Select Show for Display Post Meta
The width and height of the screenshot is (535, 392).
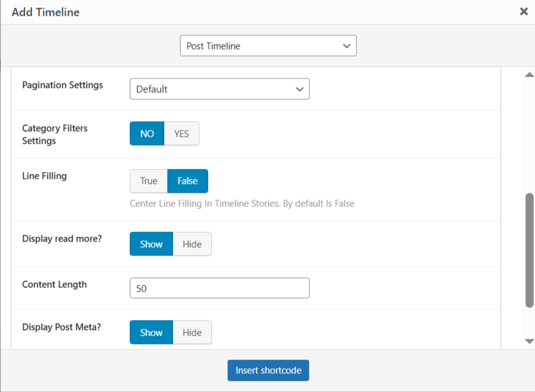(x=151, y=332)
